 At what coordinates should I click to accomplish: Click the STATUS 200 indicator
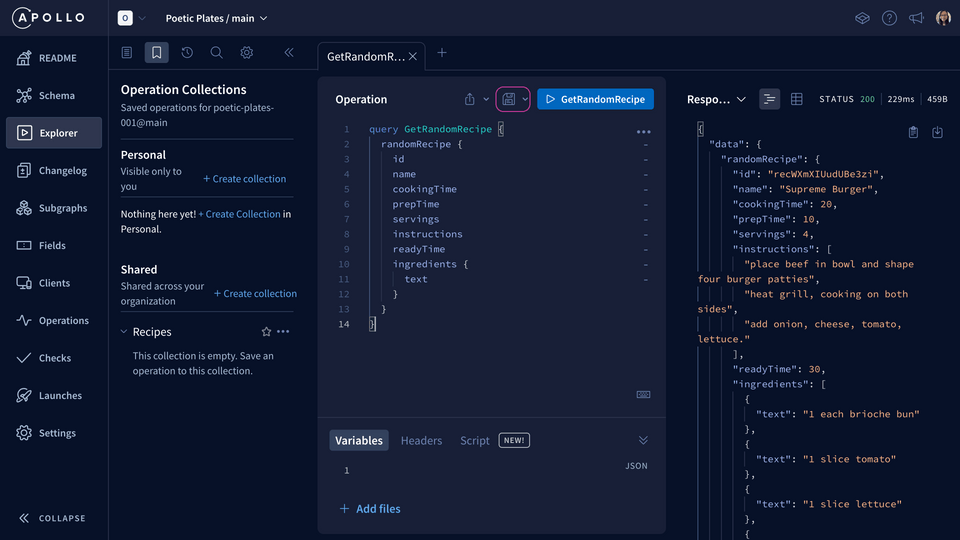[847, 99]
